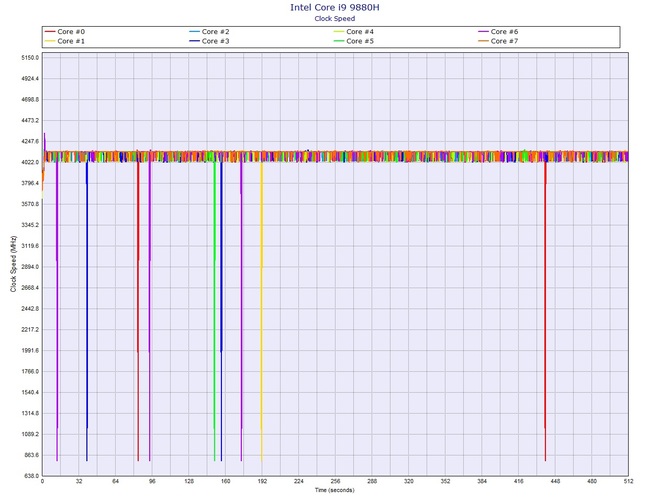
Task: Click the 3345.2 y-axis tick label
Action: click(30, 225)
